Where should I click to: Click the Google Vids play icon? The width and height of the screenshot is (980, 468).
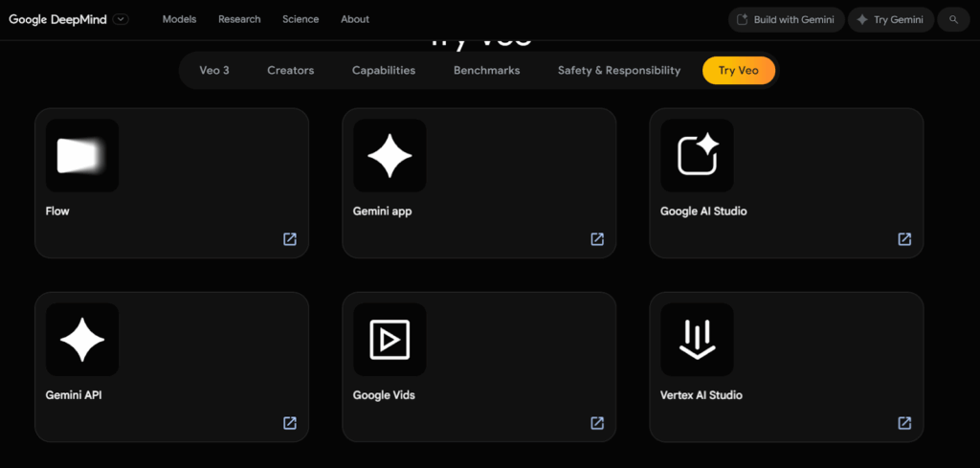[390, 340]
